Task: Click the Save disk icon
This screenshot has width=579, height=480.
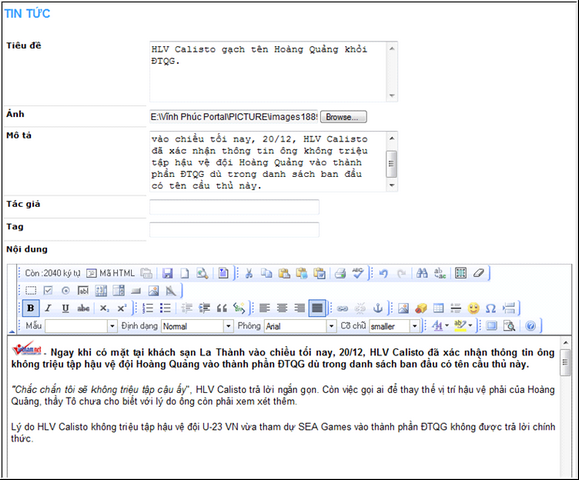Action: [x=168, y=273]
